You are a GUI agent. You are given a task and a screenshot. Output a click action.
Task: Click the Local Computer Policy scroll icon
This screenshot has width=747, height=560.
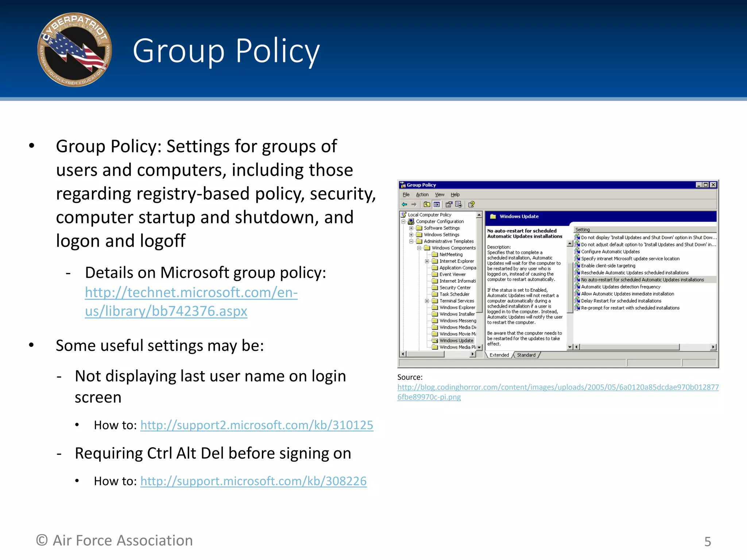[404, 215]
